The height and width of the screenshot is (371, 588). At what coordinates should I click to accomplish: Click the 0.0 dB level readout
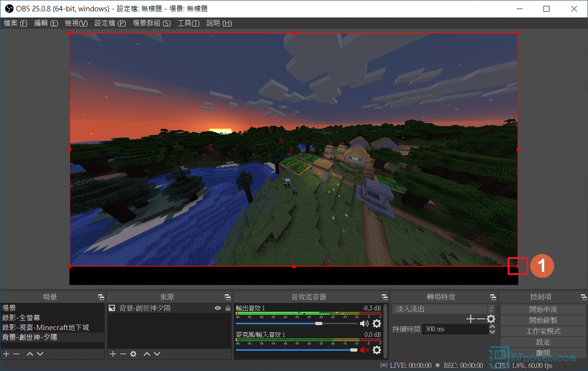click(373, 335)
